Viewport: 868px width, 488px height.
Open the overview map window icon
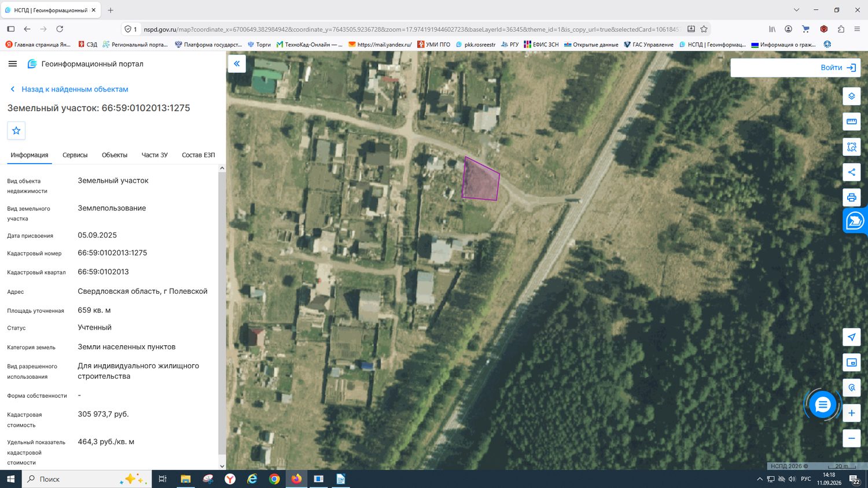[x=851, y=363]
